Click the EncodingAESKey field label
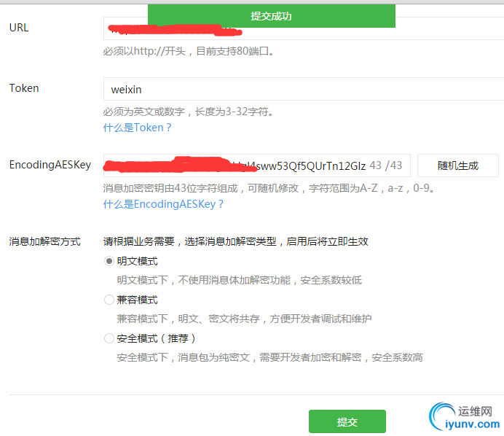 pos(50,165)
